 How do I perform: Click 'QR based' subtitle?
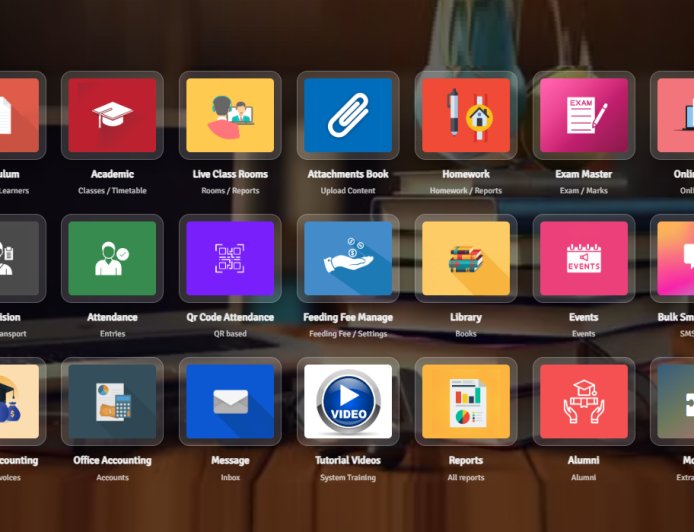click(x=230, y=334)
